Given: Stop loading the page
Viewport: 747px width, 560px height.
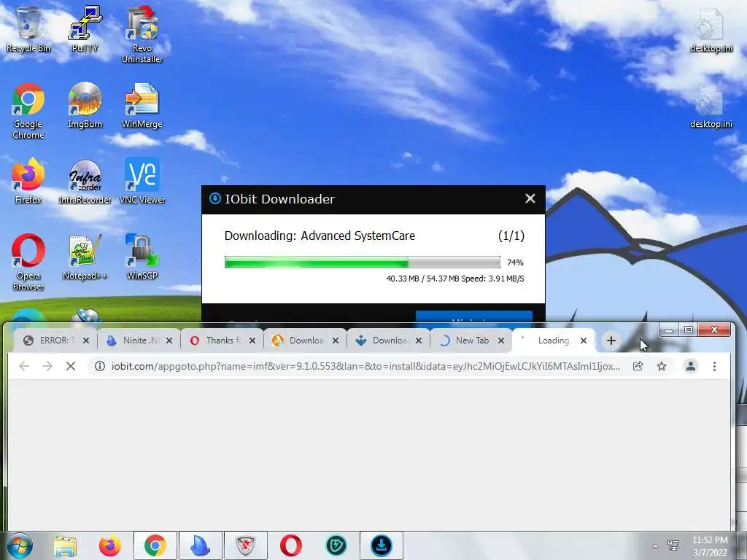Looking at the screenshot, I should click(x=71, y=366).
